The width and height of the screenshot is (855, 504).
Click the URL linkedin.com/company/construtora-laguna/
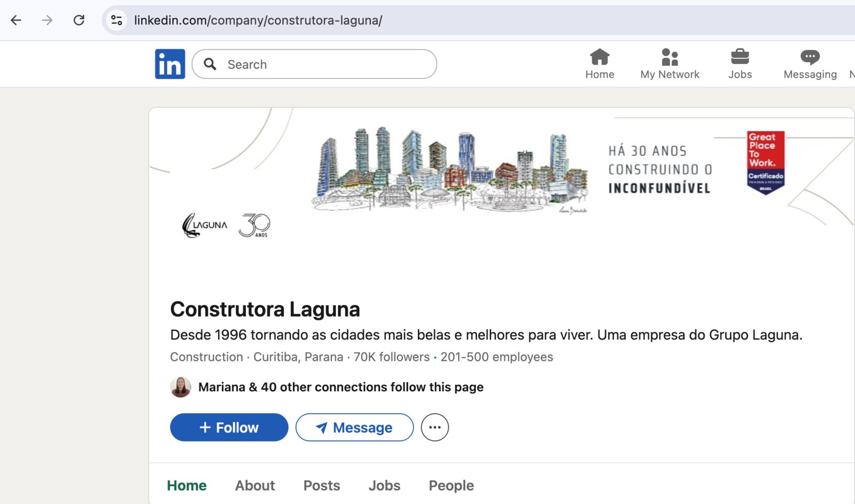pyautogui.click(x=258, y=20)
